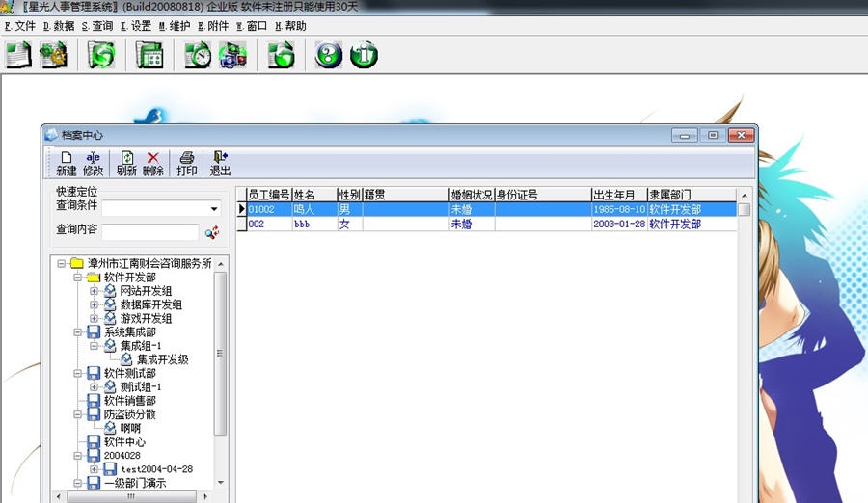The image size is (868, 503).
Task: Delete selected record with 删除
Action: [x=152, y=164]
